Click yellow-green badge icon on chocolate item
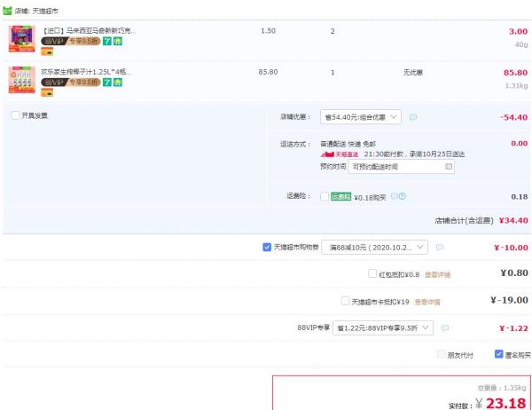 (x=118, y=41)
